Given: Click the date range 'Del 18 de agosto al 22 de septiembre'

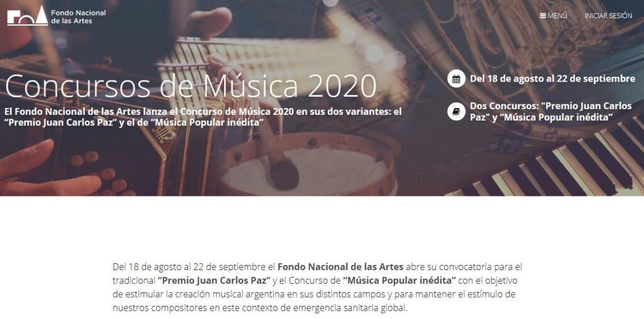Looking at the screenshot, I should click(552, 78).
